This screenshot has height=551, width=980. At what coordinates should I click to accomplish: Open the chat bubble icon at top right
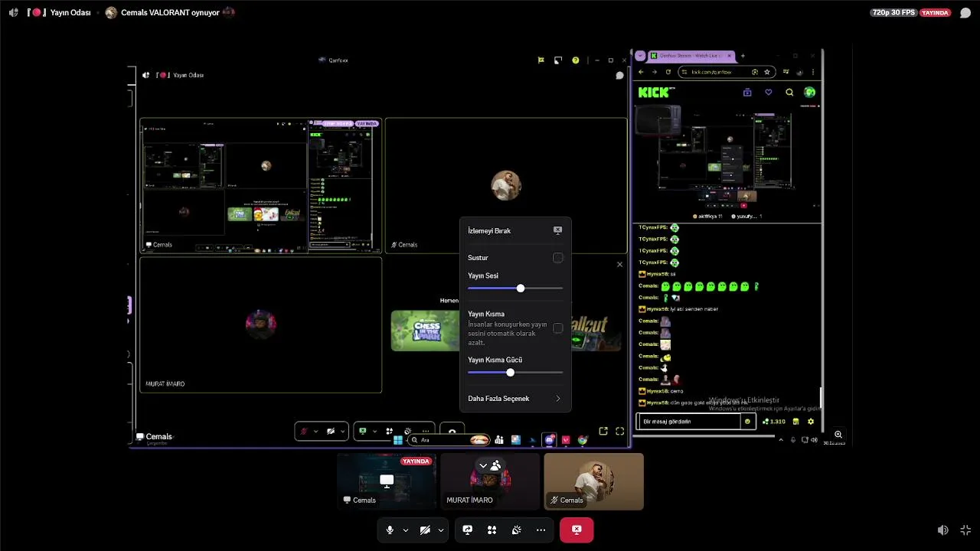coord(965,13)
